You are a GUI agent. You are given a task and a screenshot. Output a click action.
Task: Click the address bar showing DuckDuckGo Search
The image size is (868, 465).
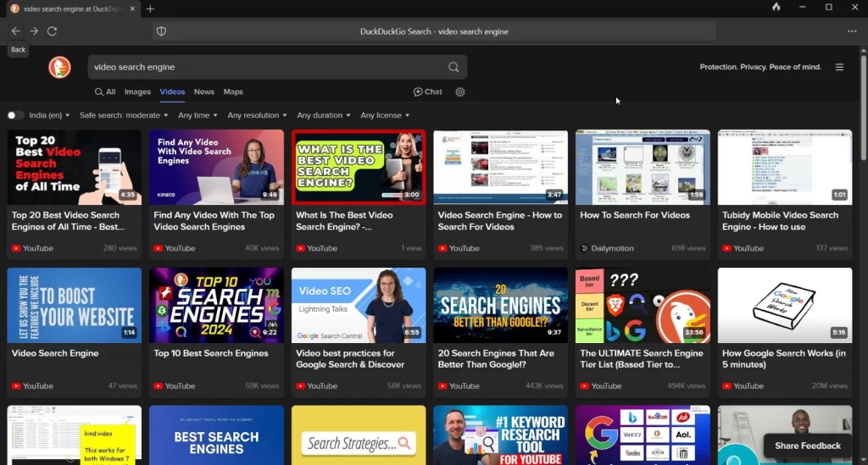pos(434,31)
